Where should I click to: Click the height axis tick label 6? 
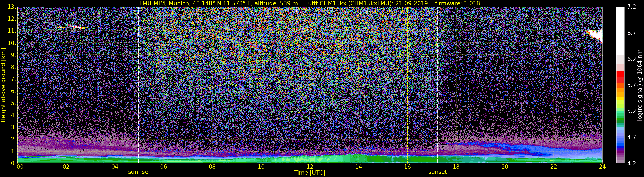coord(13,91)
